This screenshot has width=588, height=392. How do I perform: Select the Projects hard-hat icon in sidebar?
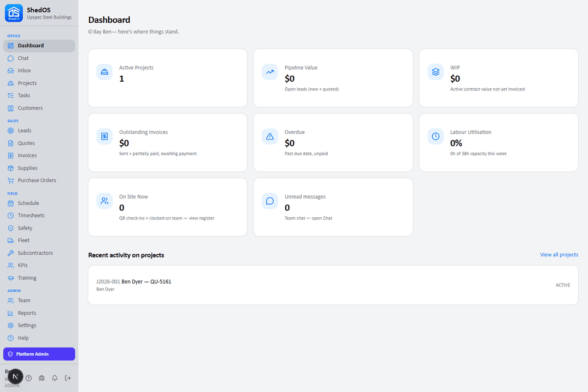(10, 83)
